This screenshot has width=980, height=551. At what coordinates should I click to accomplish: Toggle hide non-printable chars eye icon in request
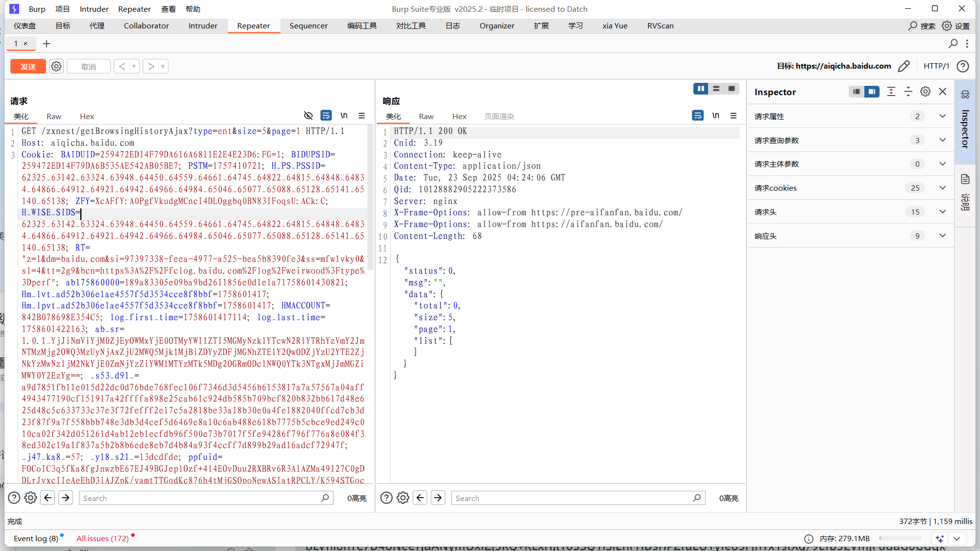(x=308, y=116)
